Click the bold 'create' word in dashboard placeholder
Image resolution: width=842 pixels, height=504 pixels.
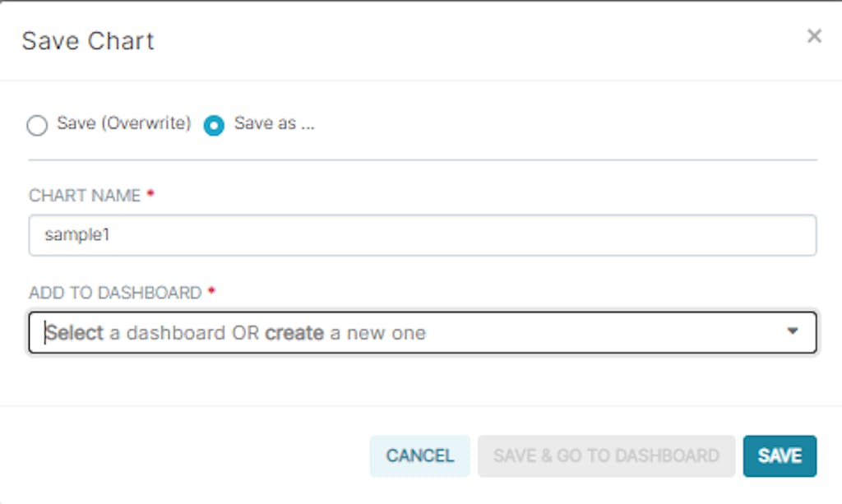(x=294, y=333)
